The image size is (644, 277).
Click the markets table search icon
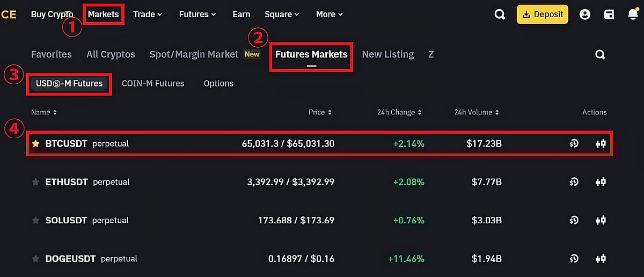(600, 54)
